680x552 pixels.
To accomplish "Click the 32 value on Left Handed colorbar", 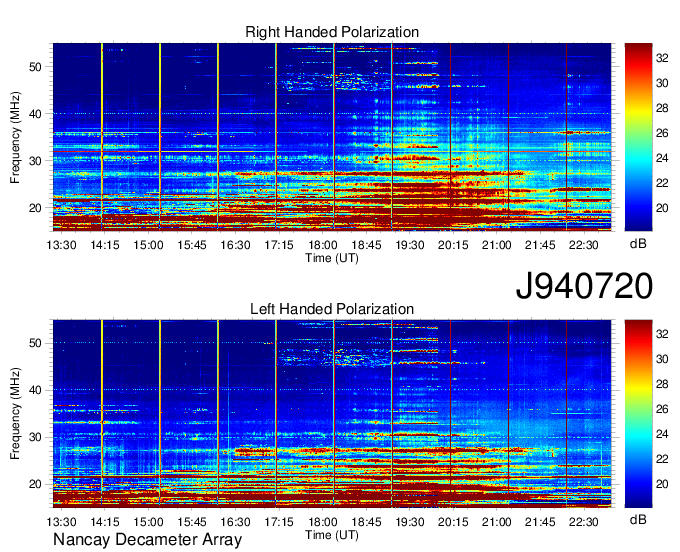I will tap(662, 334).
